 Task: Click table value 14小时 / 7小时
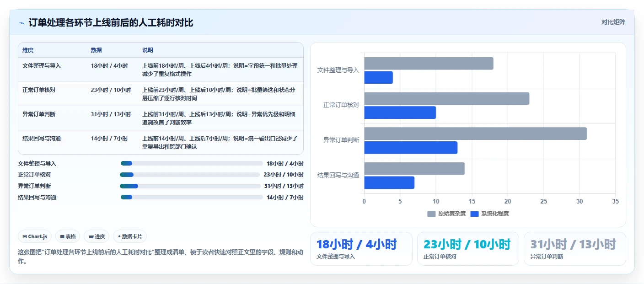click(x=109, y=139)
